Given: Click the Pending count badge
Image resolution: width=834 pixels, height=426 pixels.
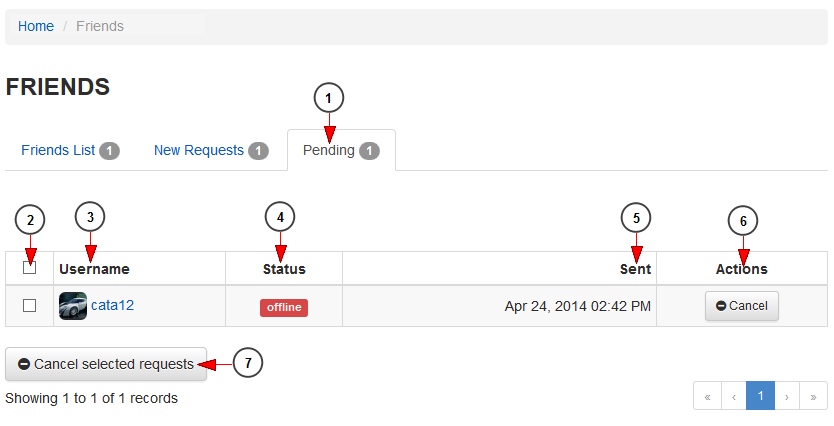Looking at the screenshot, I should coord(369,151).
